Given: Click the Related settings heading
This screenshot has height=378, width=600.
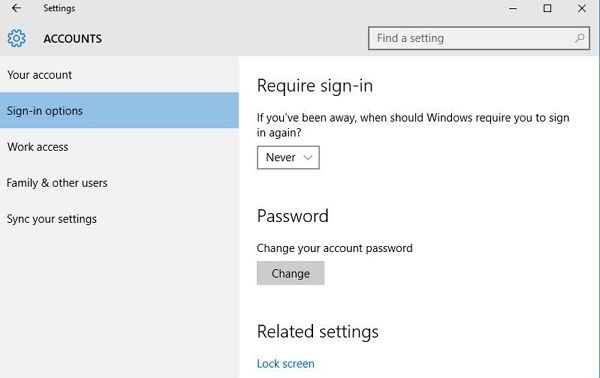Looking at the screenshot, I should pyautogui.click(x=318, y=332).
